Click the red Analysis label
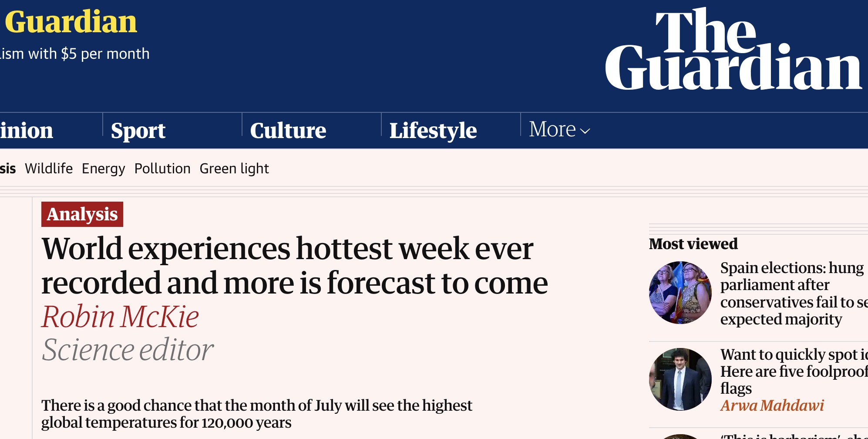Screen dimensions: 868x439 (82, 214)
